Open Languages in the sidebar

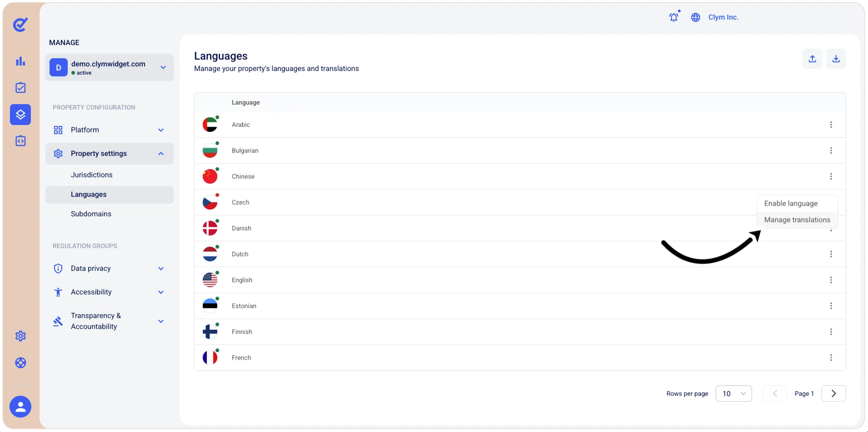pyautogui.click(x=109, y=195)
